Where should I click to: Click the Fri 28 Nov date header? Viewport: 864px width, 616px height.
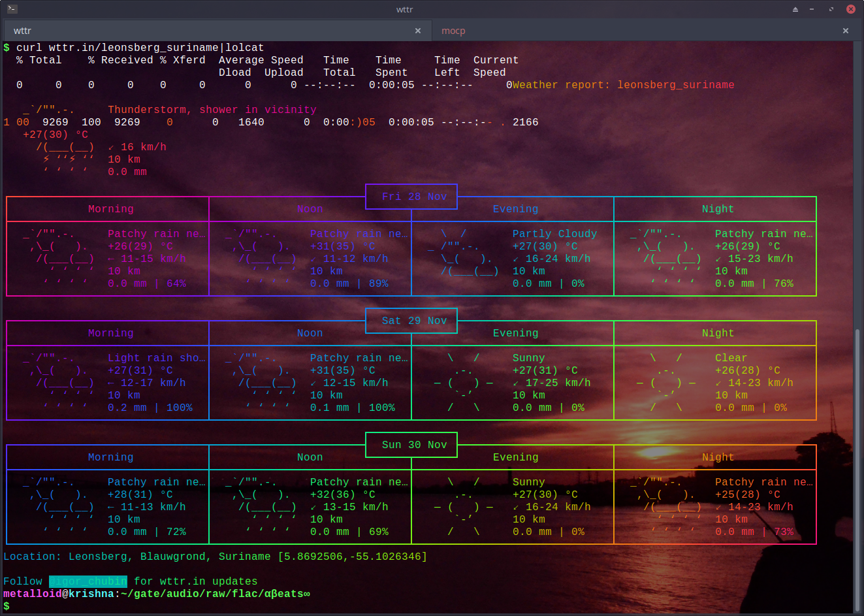point(414,197)
